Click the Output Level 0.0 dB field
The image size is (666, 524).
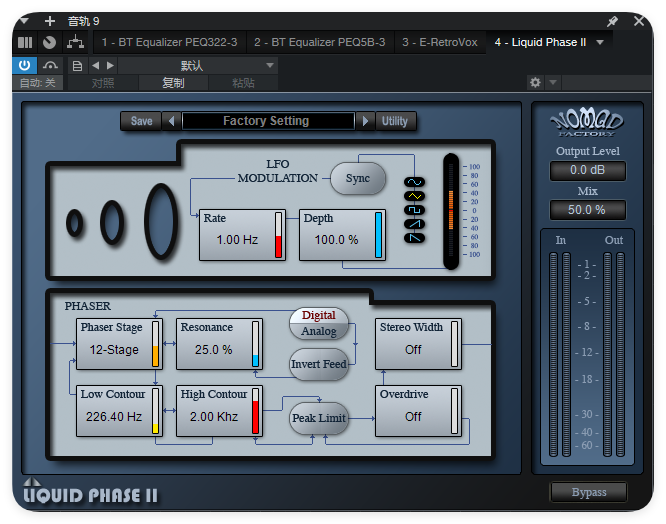588,171
